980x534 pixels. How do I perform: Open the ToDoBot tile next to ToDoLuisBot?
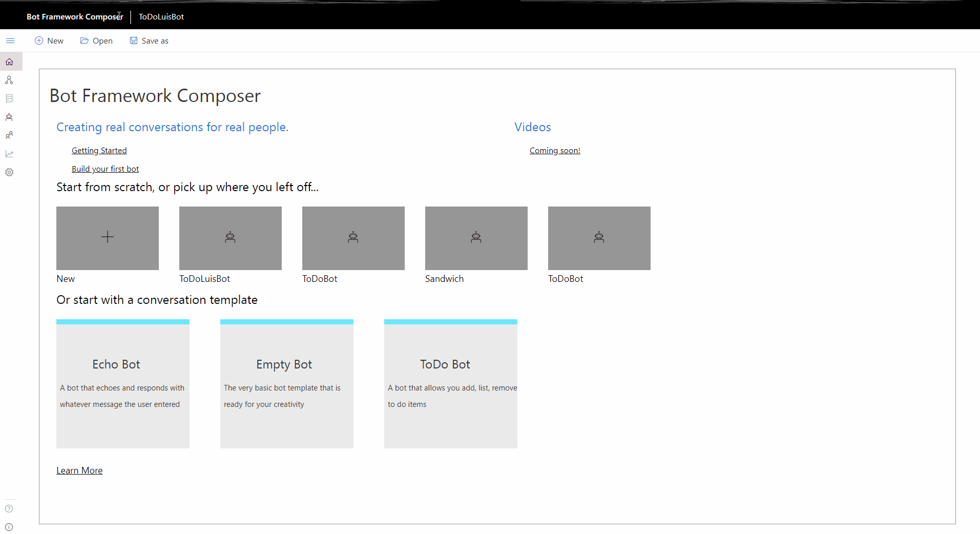pos(353,238)
